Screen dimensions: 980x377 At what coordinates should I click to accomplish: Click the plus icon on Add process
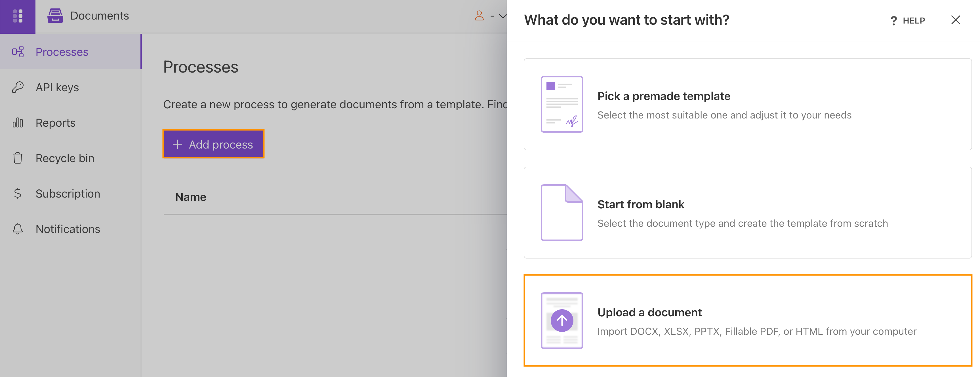click(177, 144)
